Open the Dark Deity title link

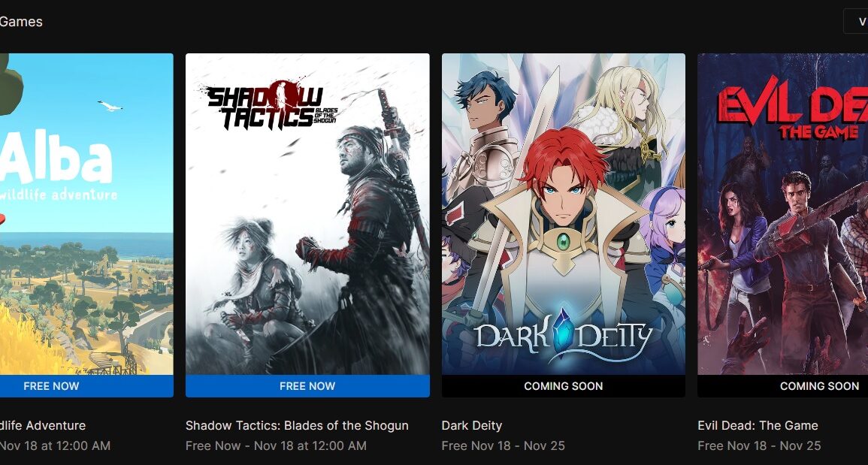point(472,426)
